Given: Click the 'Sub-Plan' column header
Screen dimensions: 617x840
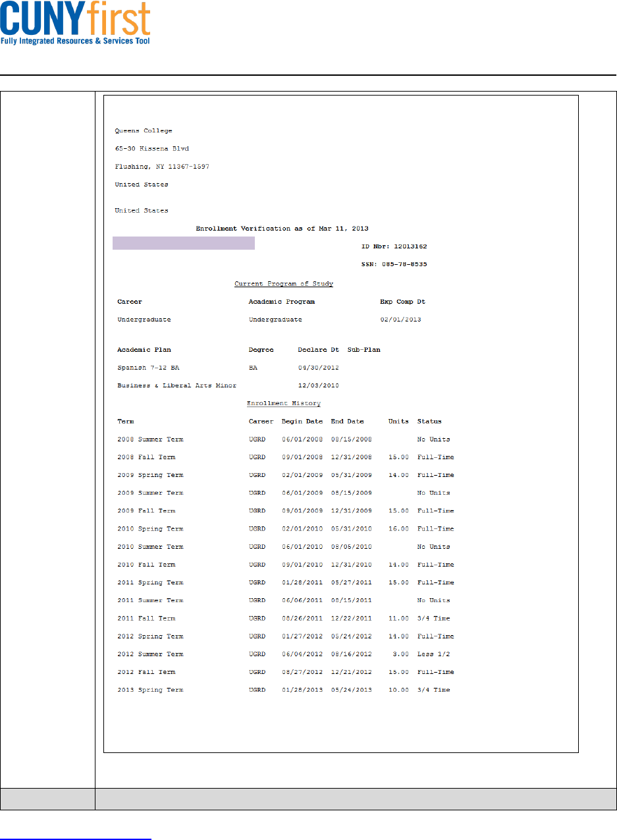Looking at the screenshot, I should coord(364,350).
